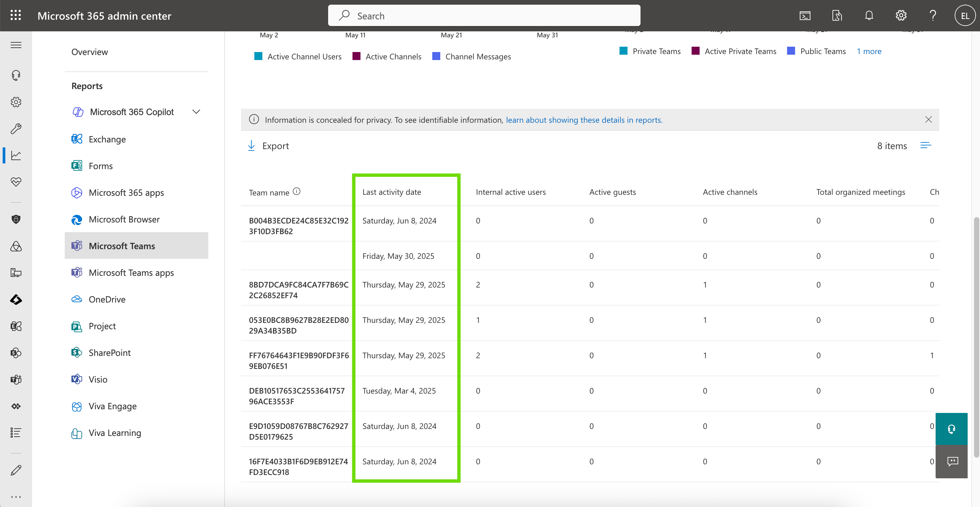Click the Search input field
Viewport: 980px width, 507px height.
(484, 16)
